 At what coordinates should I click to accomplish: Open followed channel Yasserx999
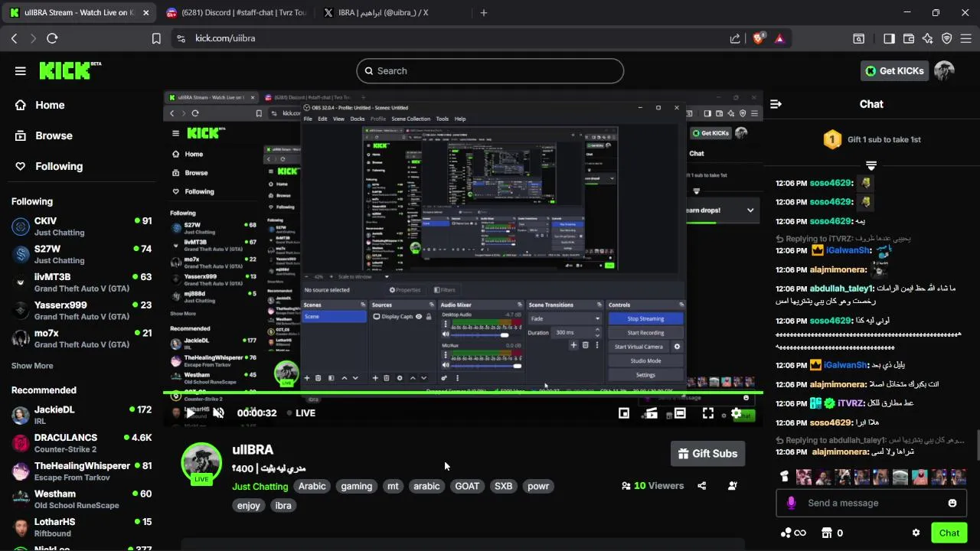(x=80, y=310)
